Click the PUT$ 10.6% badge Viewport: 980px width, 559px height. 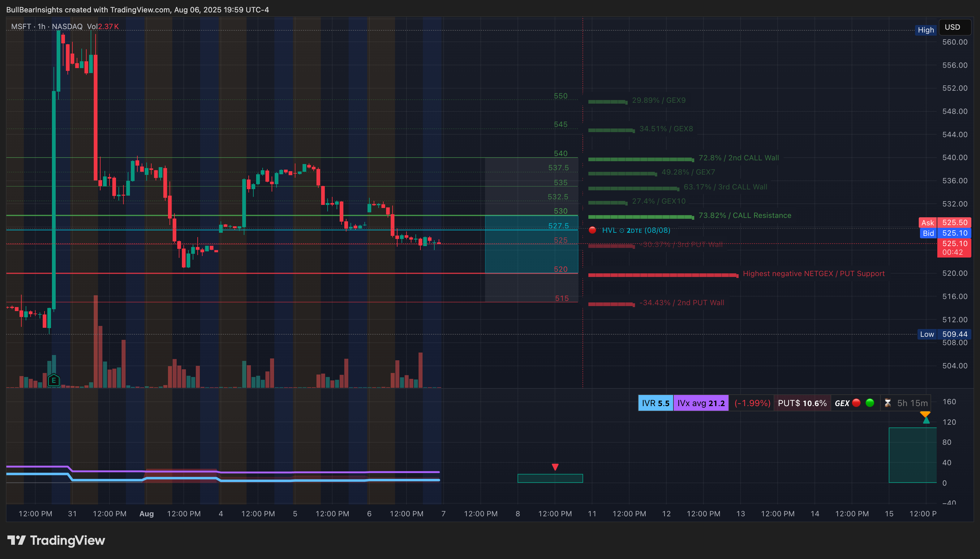click(x=802, y=403)
